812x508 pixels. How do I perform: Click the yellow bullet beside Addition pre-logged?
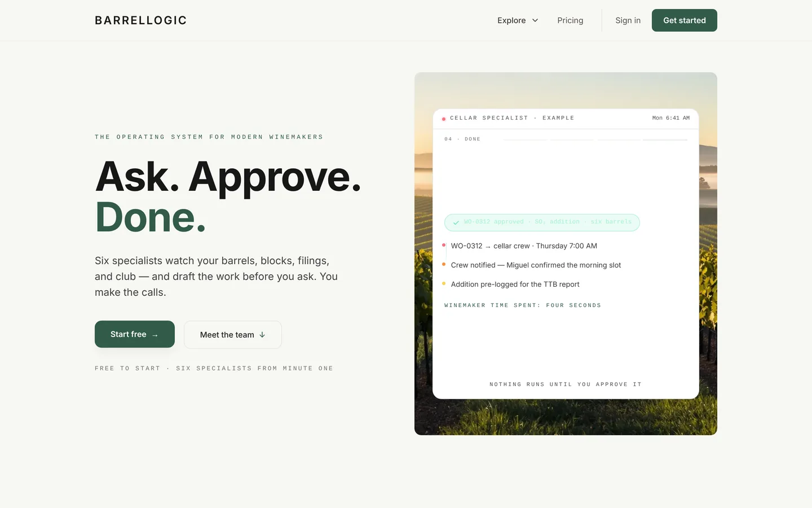(x=444, y=283)
